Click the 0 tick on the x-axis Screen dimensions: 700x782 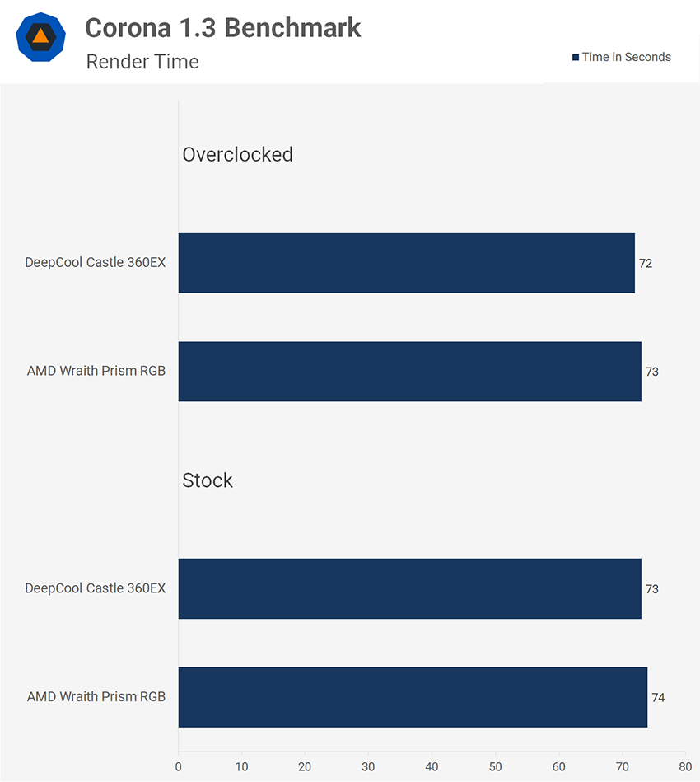tap(179, 766)
